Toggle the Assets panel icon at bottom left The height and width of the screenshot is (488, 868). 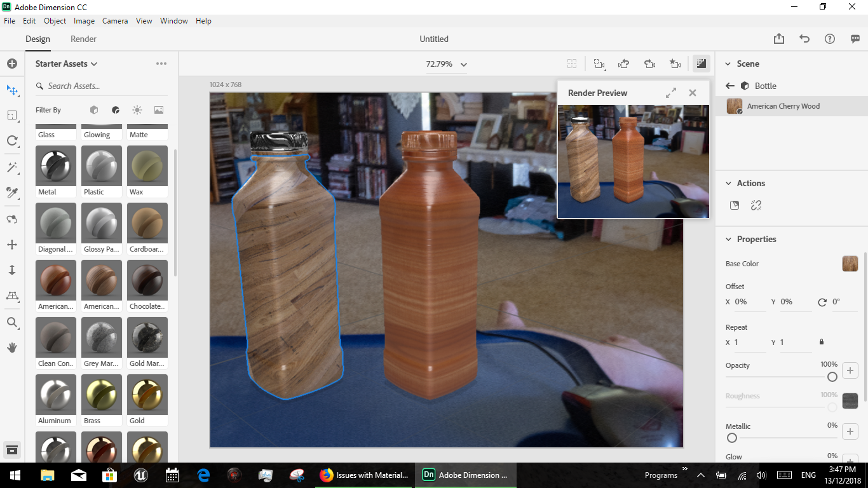click(12, 450)
